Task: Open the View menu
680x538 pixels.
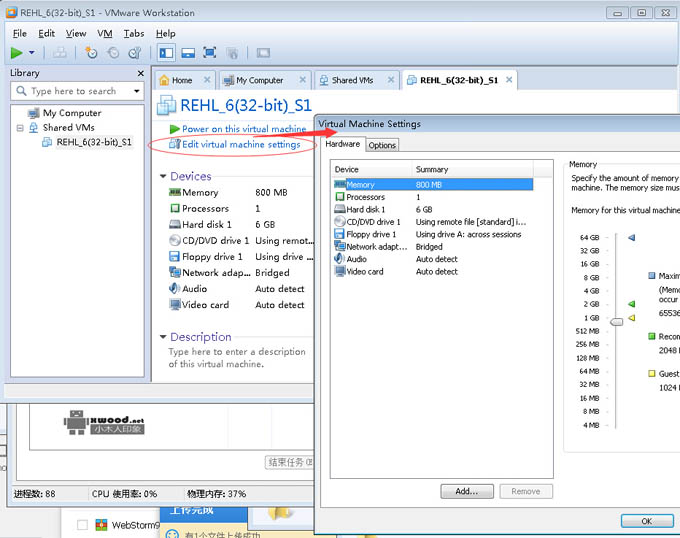Action: point(76,33)
